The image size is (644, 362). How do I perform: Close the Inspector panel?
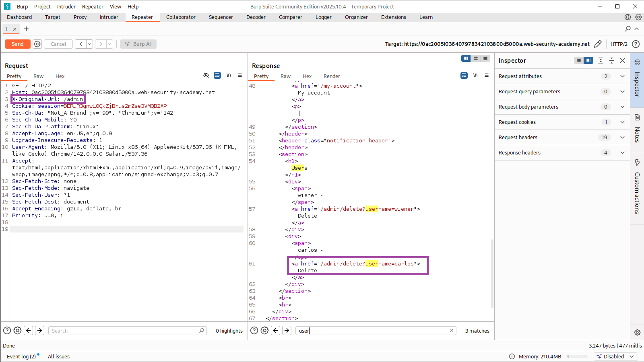coord(622,61)
